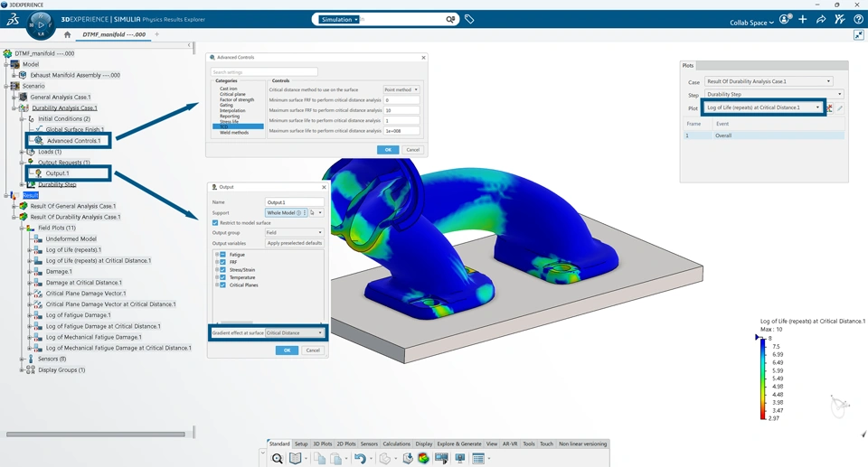Click the Name field in Output dialog

click(x=295, y=202)
